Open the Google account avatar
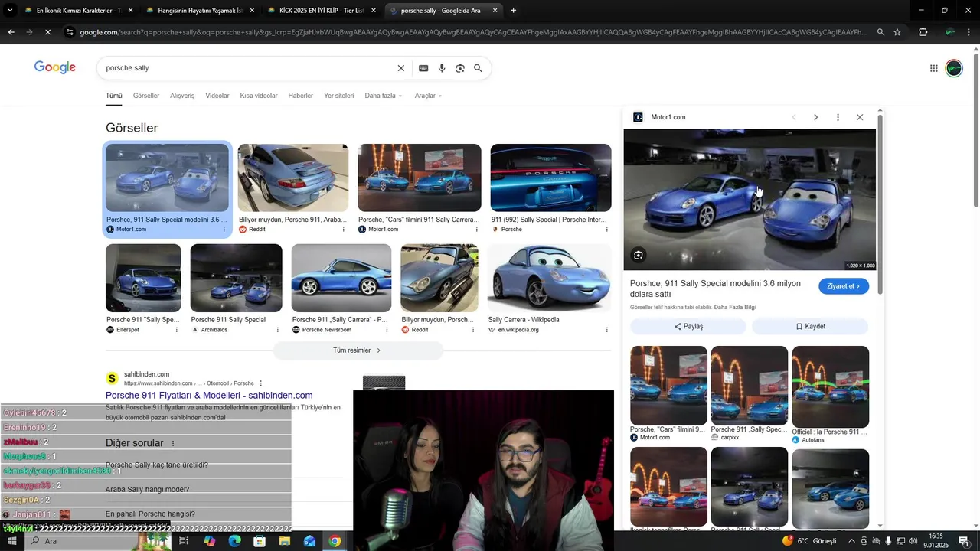Image resolution: width=980 pixels, height=551 pixels. tap(953, 68)
